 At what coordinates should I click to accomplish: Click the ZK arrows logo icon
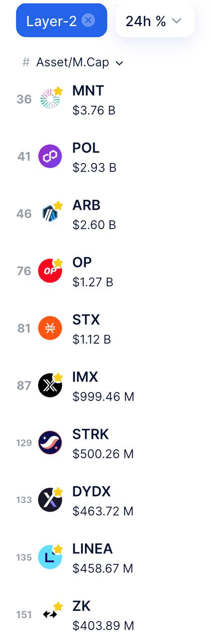pyautogui.click(x=50, y=614)
